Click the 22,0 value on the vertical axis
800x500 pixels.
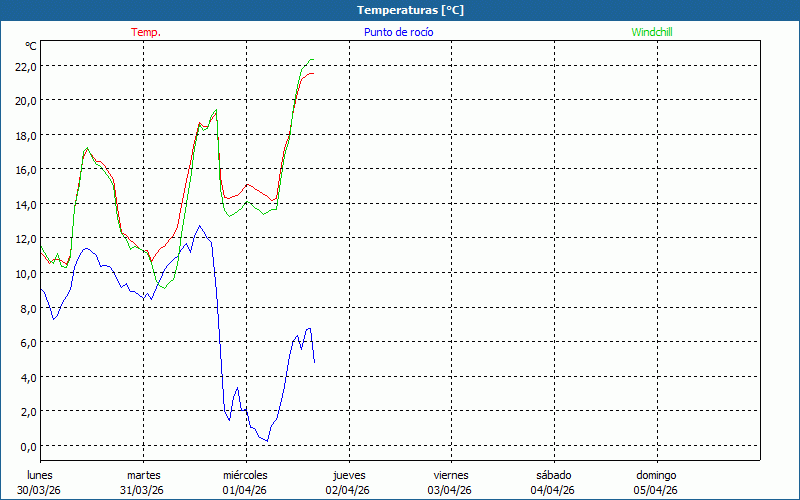click(x=25, y=66)
